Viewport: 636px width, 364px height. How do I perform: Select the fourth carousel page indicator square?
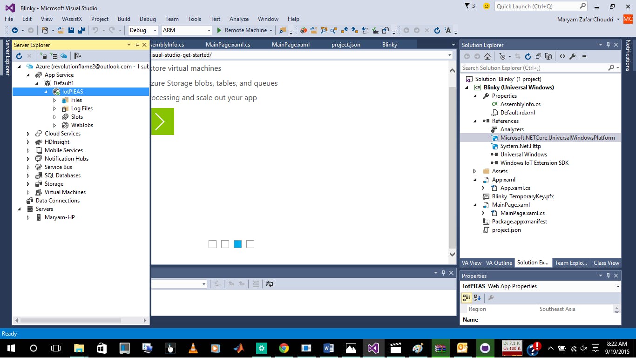pos(250,244)
